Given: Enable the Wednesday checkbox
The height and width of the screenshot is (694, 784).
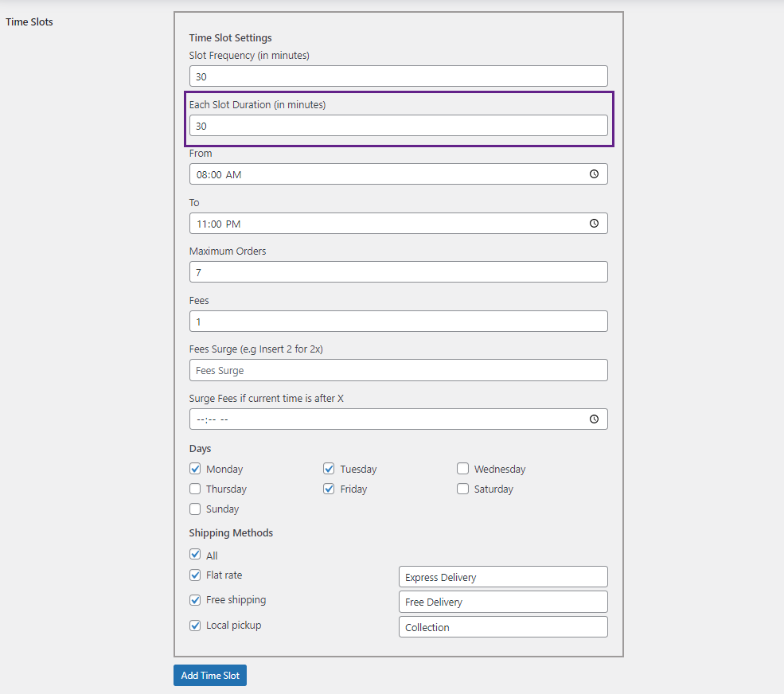Looking at the screenshot, I should 462,469.
